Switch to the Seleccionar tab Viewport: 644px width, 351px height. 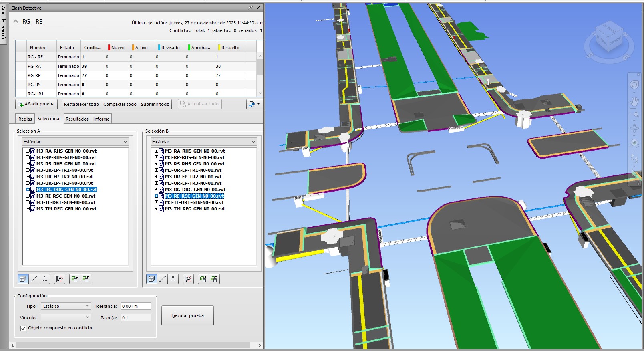pos(49,119)
